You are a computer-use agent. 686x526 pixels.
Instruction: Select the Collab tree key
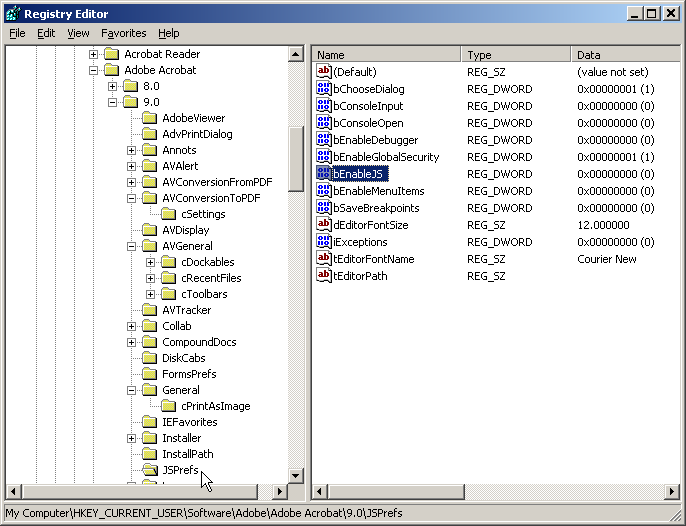coord(177,326)
